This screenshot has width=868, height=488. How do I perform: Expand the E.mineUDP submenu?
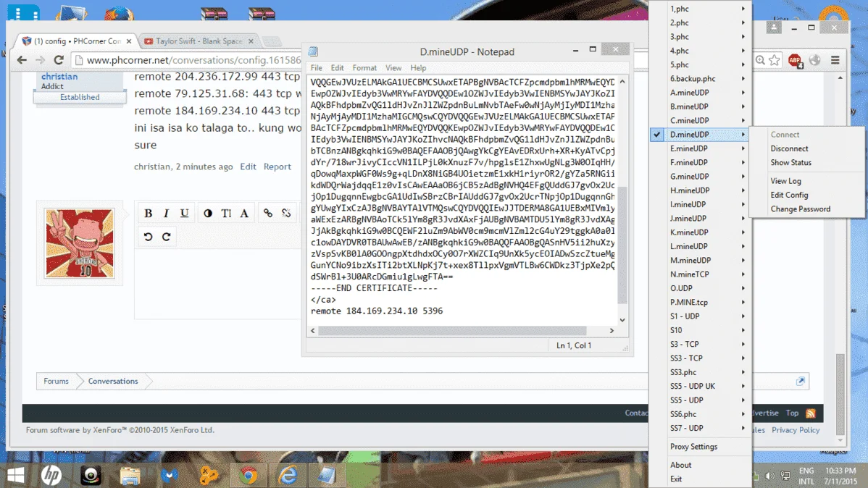pos(700,148)
